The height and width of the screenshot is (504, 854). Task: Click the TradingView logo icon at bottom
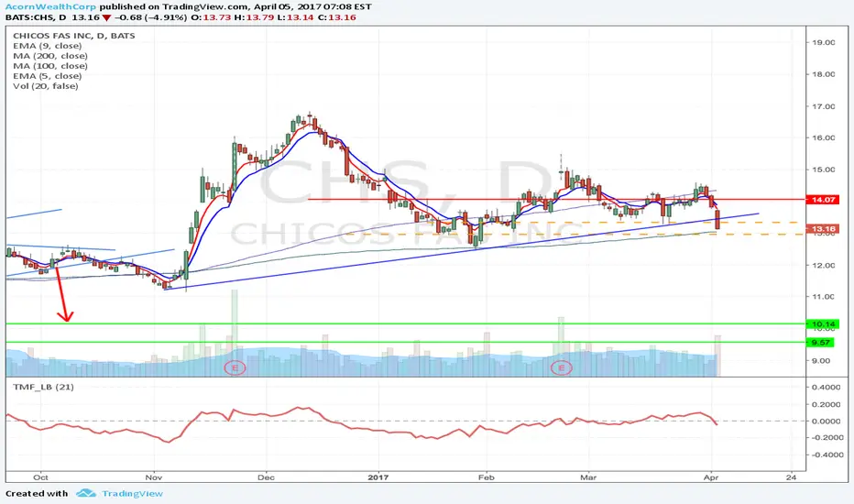click(x=85, y=493)
